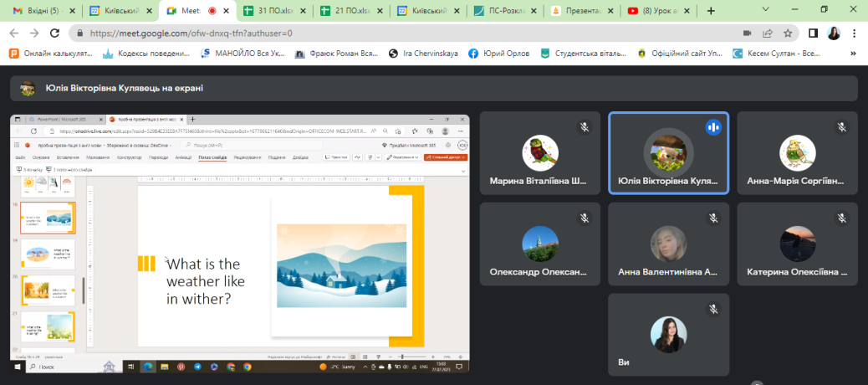Click the shared presentation screen view
Viewport: 868px width, 385px height.
[x=240, y=243]
